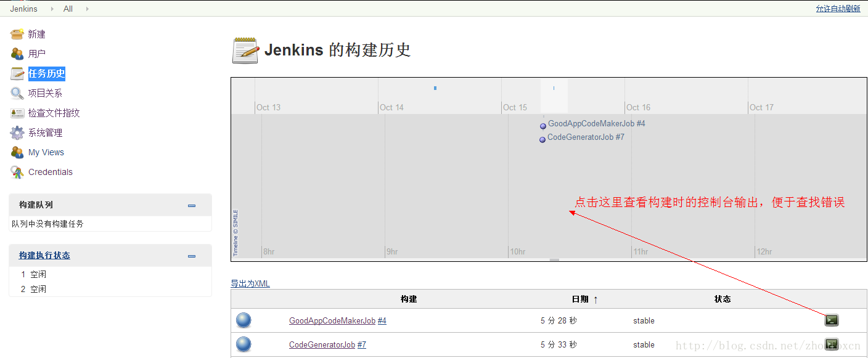Click the Build History notepad icon beside 任务历史
Viewport: 868px width, 358px height.
17,73
